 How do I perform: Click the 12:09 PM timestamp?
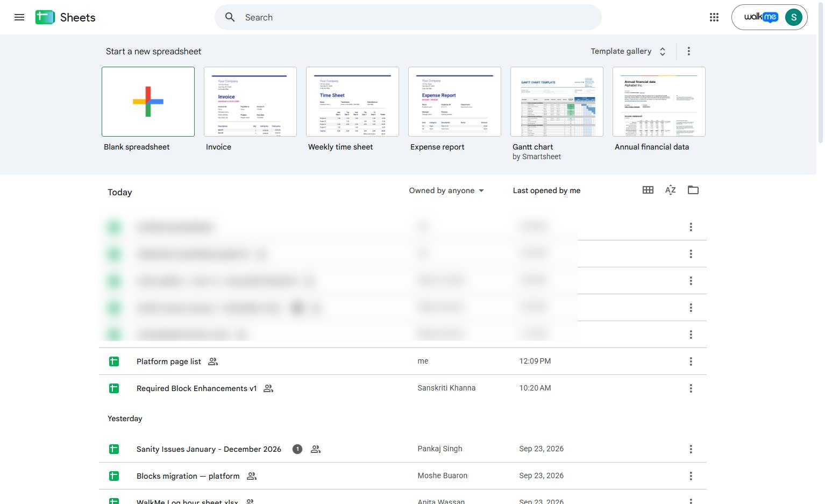pyautogui.click(x=535, y=361)
